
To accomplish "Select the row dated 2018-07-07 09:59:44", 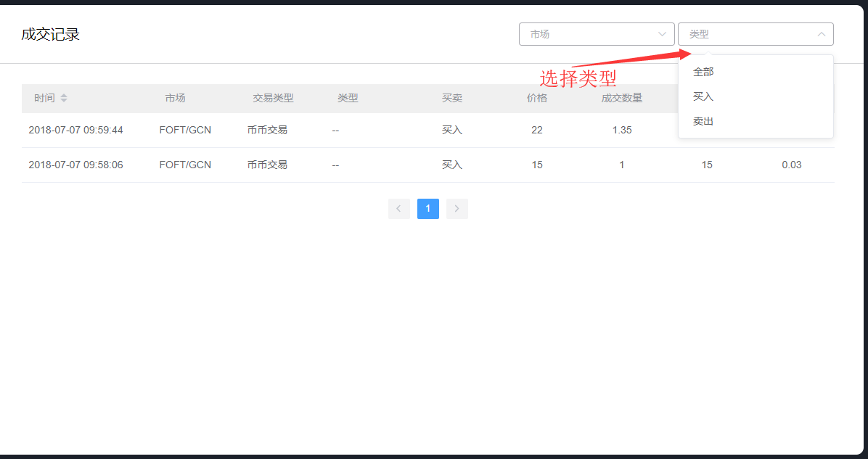I will click(x=75, y=130).
